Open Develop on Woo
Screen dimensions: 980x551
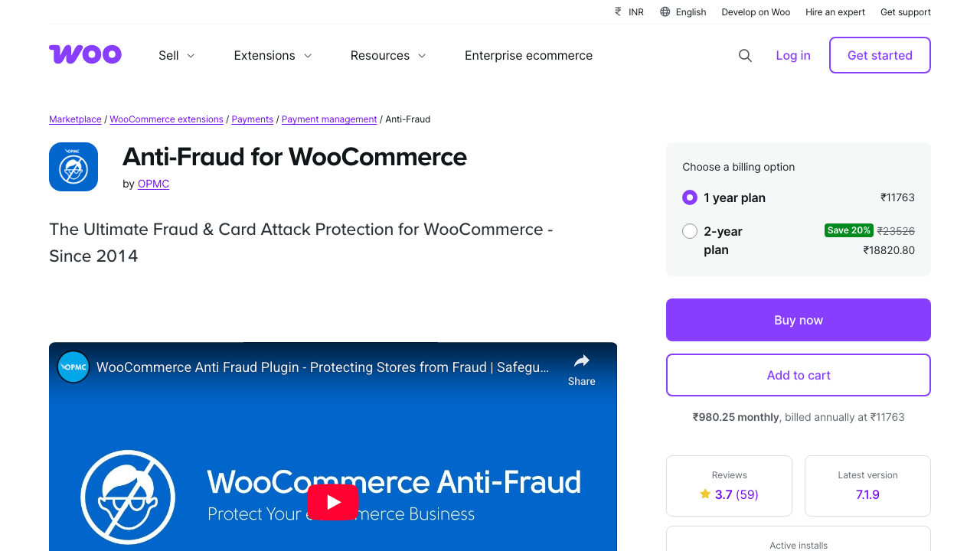pyautogui.click(x=756, y=11)
